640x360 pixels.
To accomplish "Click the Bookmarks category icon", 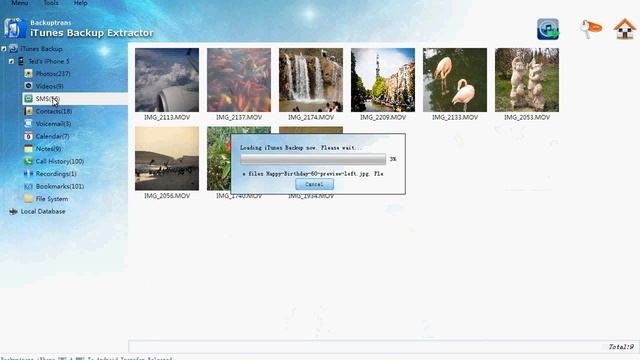I will 28,186.
